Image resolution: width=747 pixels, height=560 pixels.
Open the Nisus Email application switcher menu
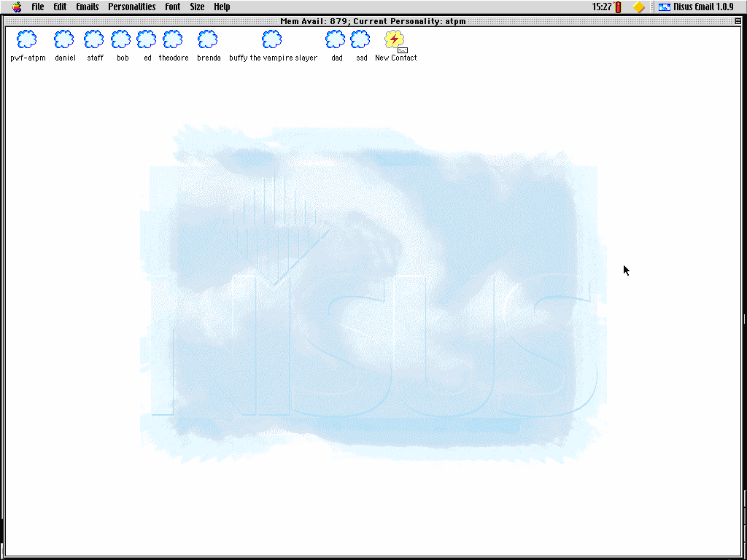click(696, 7)
